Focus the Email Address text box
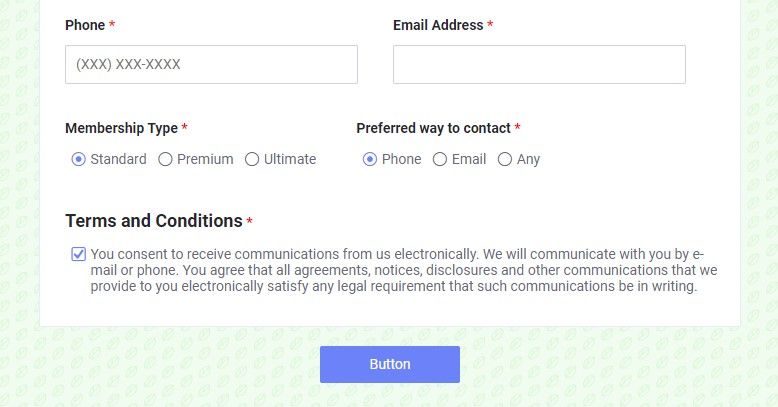 click(539, 65)
